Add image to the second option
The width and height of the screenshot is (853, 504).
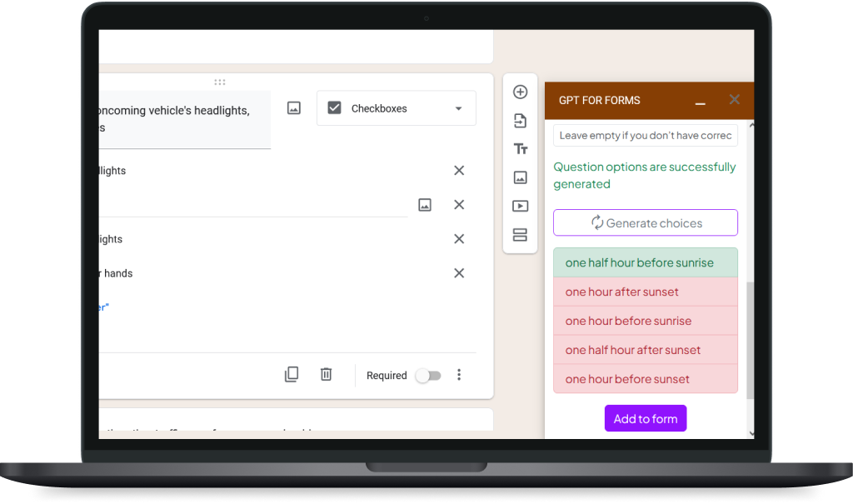[x=425, y=205]
